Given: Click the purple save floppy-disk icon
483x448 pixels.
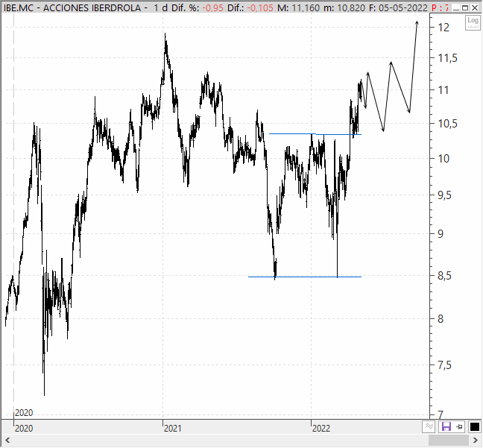Looking at the screenshot, I should (x=446, y=426).
